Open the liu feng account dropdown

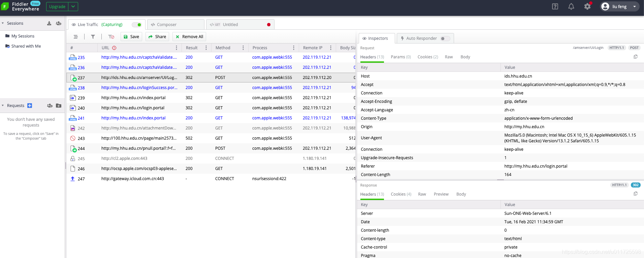click(x=635, y=6)
